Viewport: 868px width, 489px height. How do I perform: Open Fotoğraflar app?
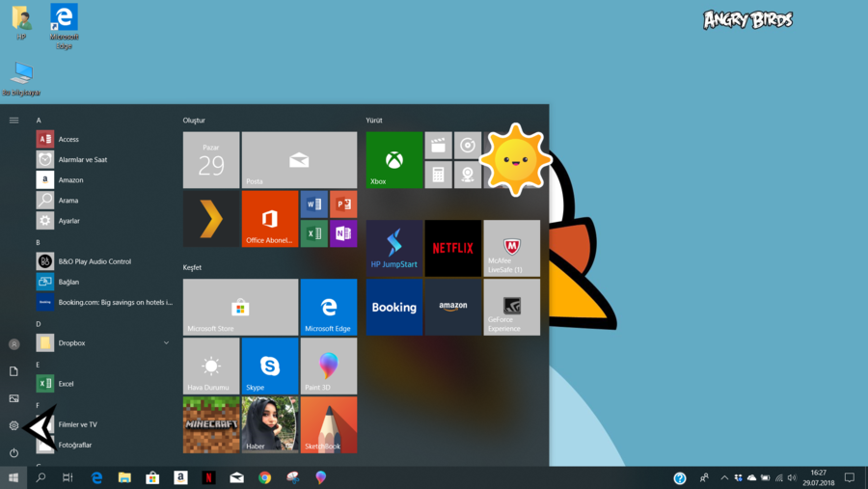point(104,445)
